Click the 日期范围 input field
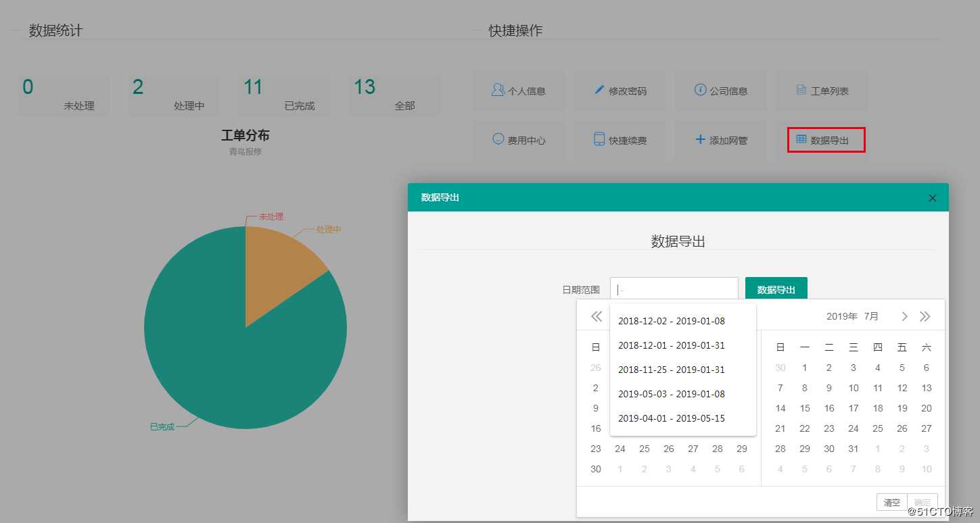Screen dimensions: 980x523 pos(674,290)
